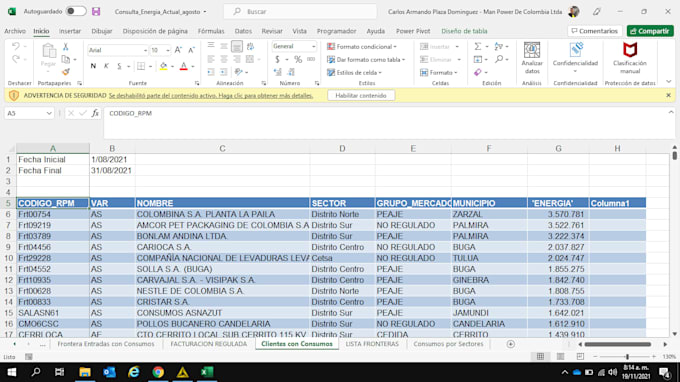Expand the formula bar chevron
The height and width of the screenshot is (382, 680).
pyautogui.click(x=670, y=112)
